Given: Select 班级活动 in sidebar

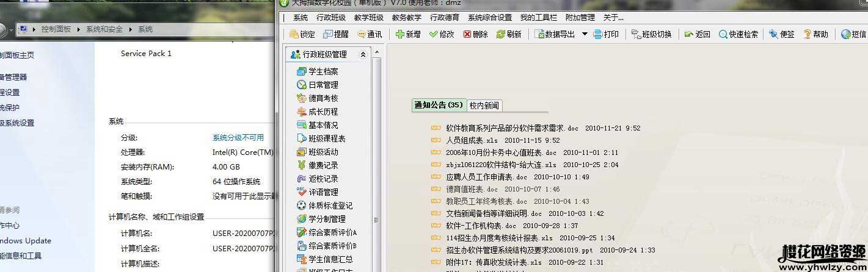Looking at the screenshot, I should coord(317,152).
